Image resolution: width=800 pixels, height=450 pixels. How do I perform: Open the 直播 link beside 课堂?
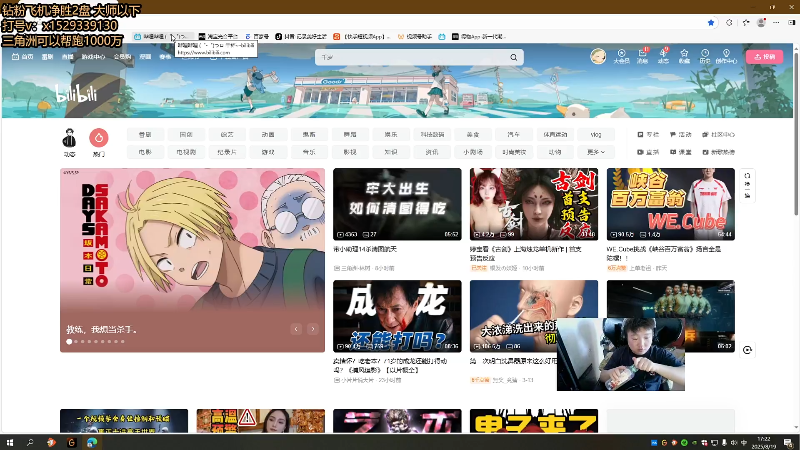[648, 152]
